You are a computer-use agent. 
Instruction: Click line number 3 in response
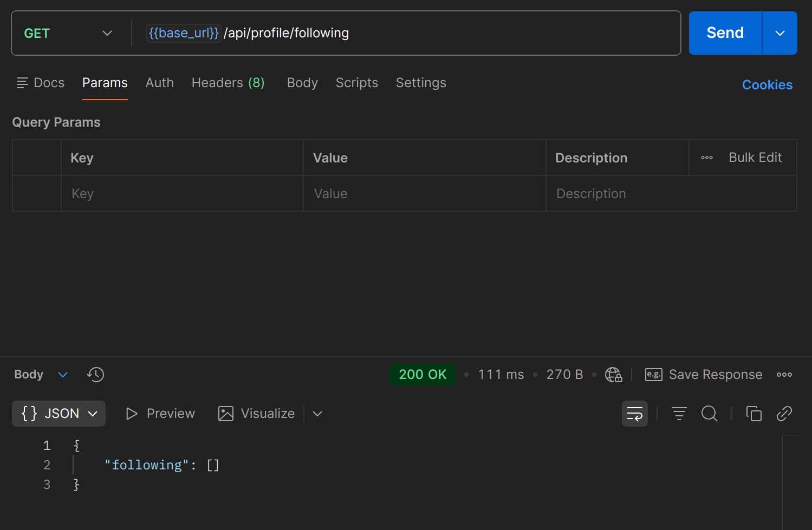(47, 485)
